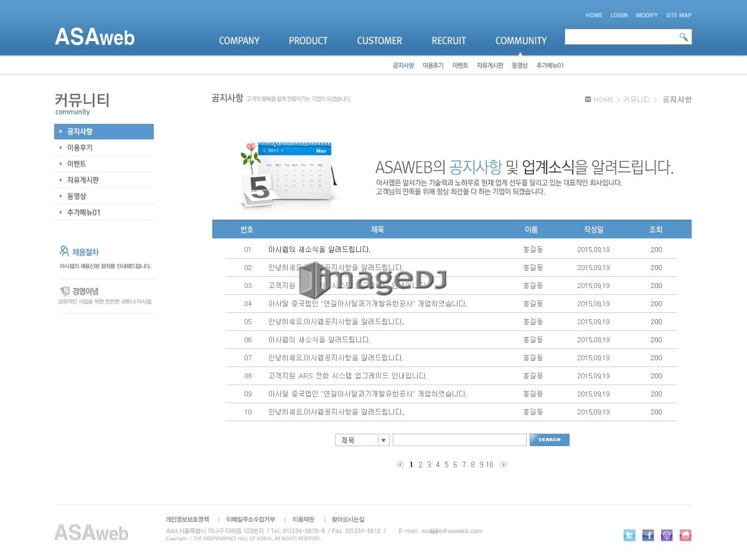The image size is (747, 560).
Task: Click 이메일주소수집거부 footer link
Action: point(251,520)
